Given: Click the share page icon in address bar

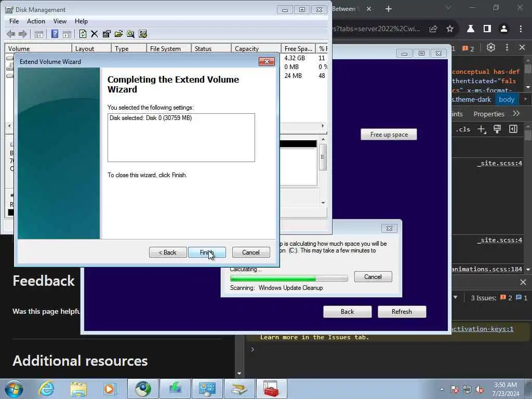Looking at the screenshot, I should 433,29.
